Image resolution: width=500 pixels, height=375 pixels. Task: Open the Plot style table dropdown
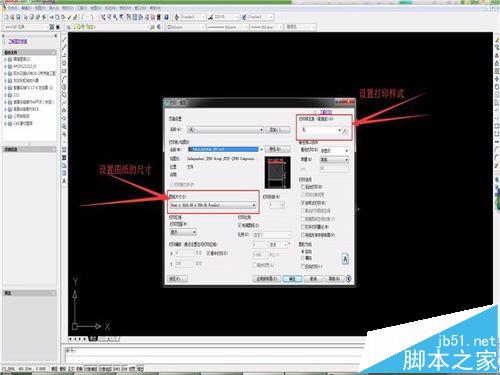click(321, 130)
